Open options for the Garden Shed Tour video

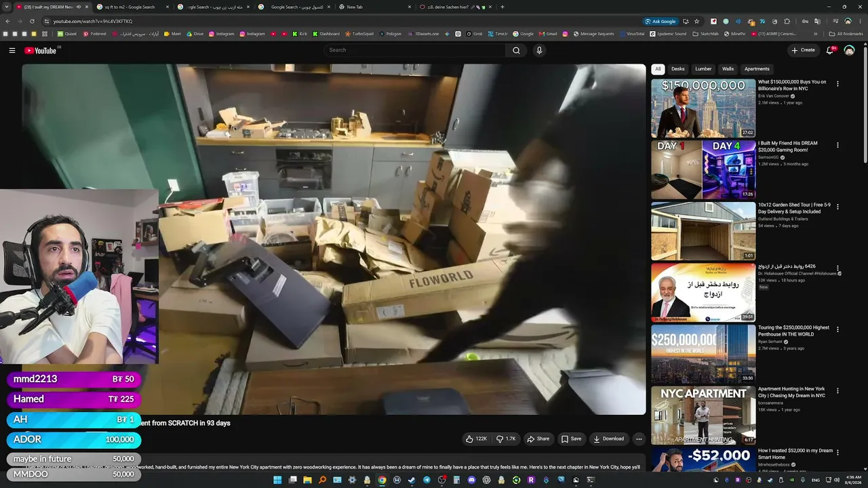click(x=837, y=206)
